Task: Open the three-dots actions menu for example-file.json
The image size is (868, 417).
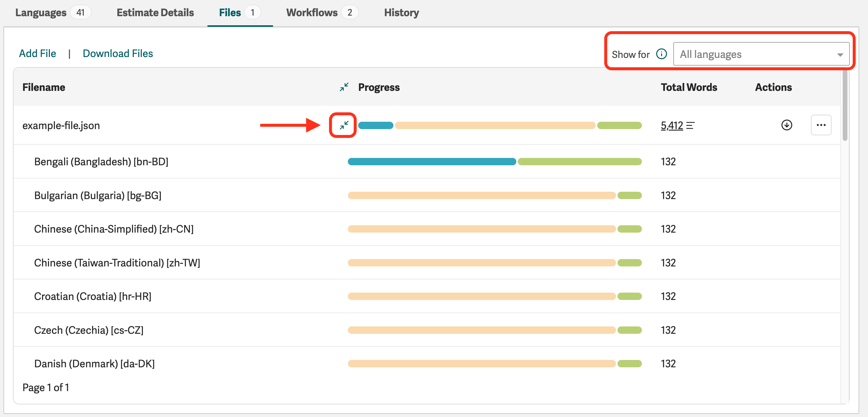Action: click(x=821, y=125)
